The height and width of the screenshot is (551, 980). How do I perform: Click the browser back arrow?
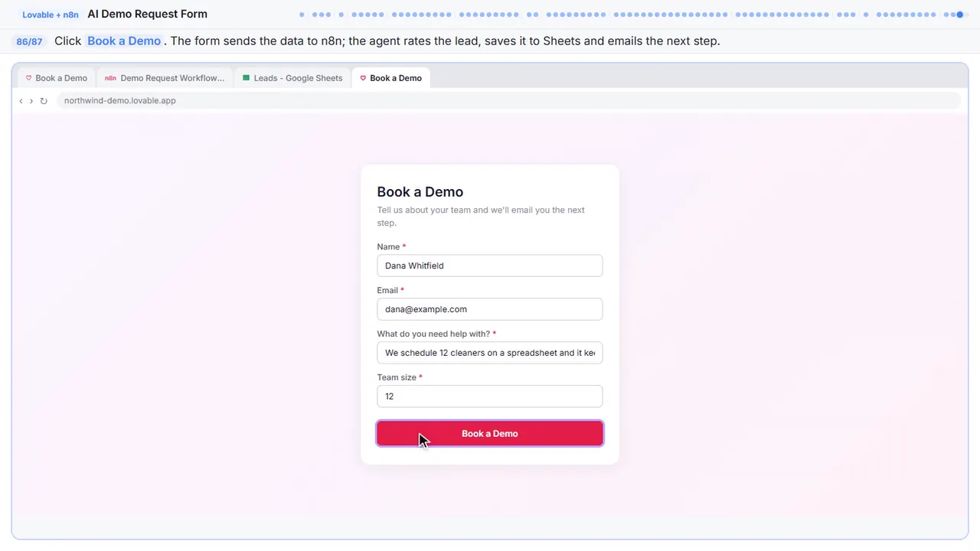click(21, 101)
